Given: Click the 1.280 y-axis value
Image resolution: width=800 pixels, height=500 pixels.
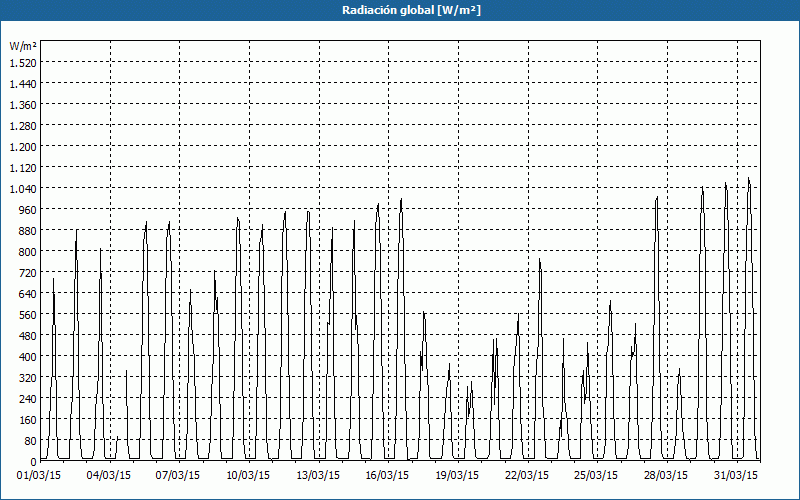Looking at the screenshot, I should 23,126.
